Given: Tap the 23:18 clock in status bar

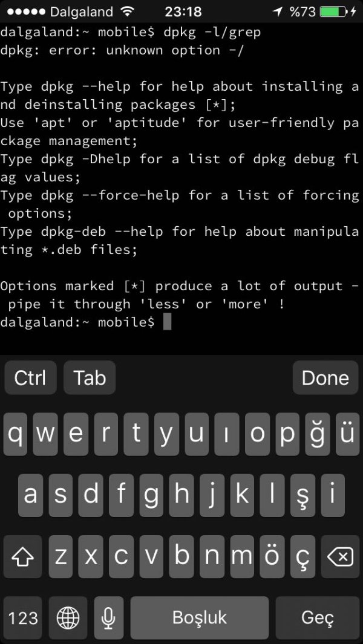Looking at the screenshot, I should [183, 11].
